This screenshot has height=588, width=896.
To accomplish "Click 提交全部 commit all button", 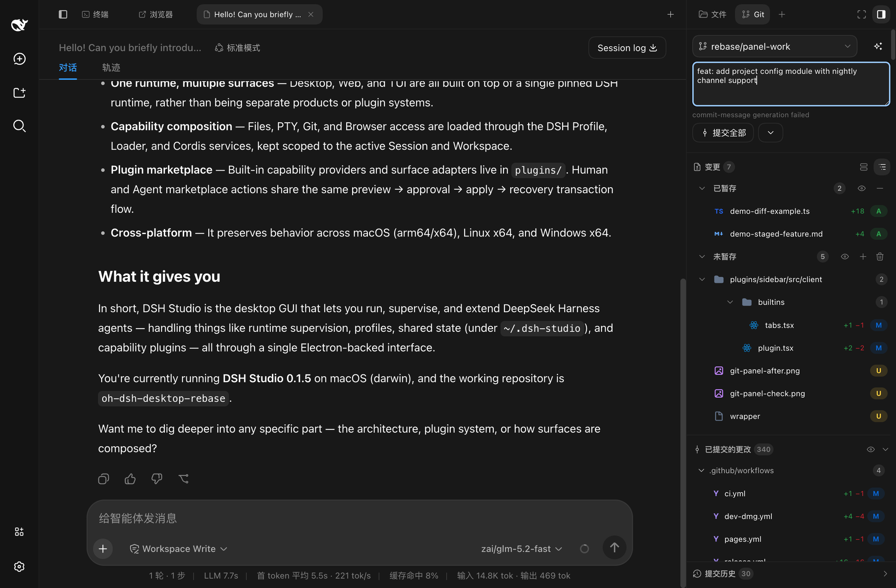I will coord(723,133).
